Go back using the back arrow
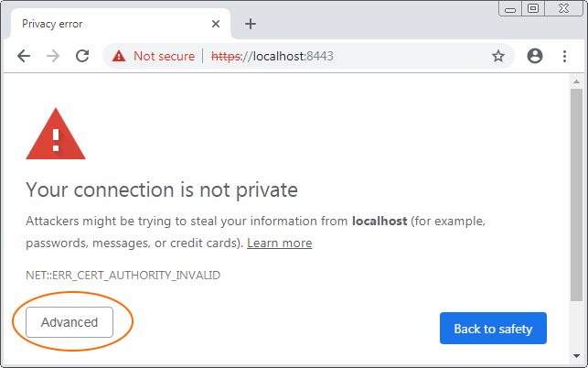The width and height of the screenshot is (588, 368). [24, 57]
